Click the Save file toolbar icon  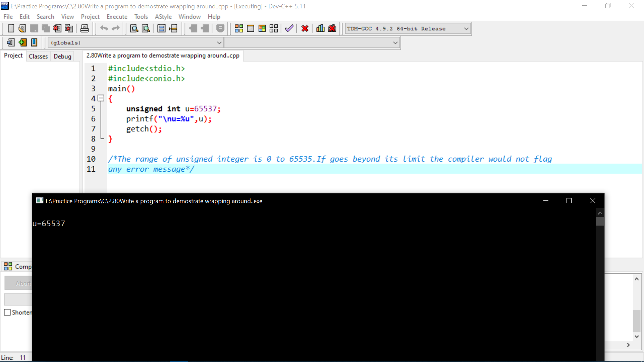(34, 28)
